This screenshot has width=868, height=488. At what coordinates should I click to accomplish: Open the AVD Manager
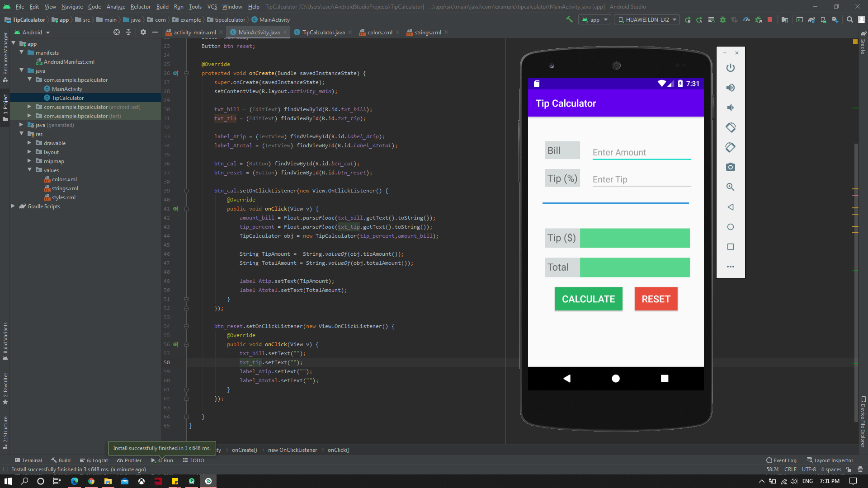824,19
